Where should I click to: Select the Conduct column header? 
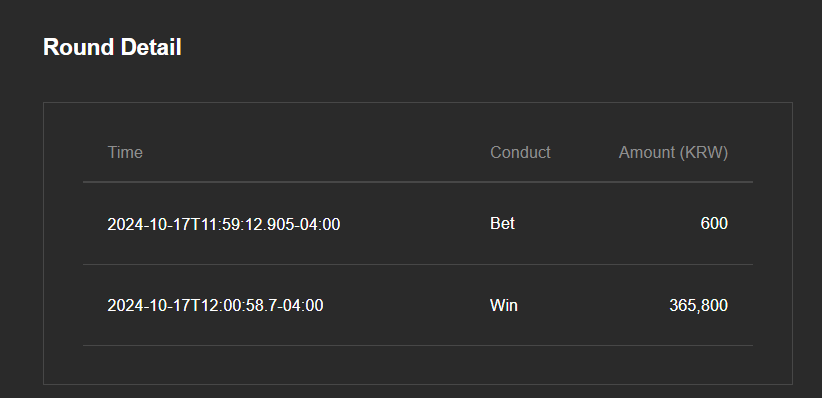[520, 153]
